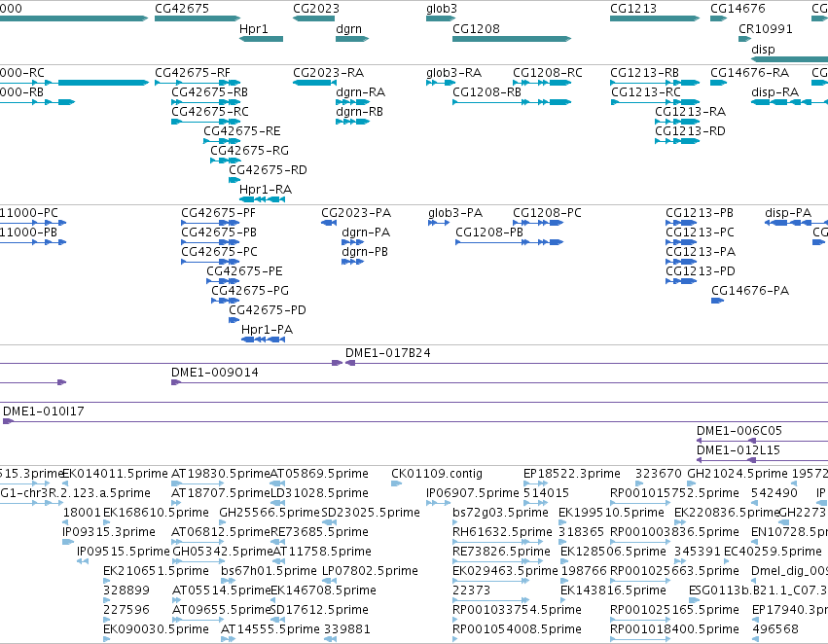Click the long CG1208 gene arrow glyph
This screenshot has height=644, width=828.
[x=512, y=39]
